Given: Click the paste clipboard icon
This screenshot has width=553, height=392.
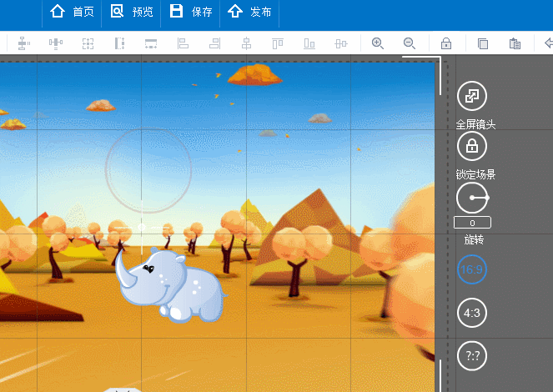Looking at the screenshot, I should click(515, 43).
